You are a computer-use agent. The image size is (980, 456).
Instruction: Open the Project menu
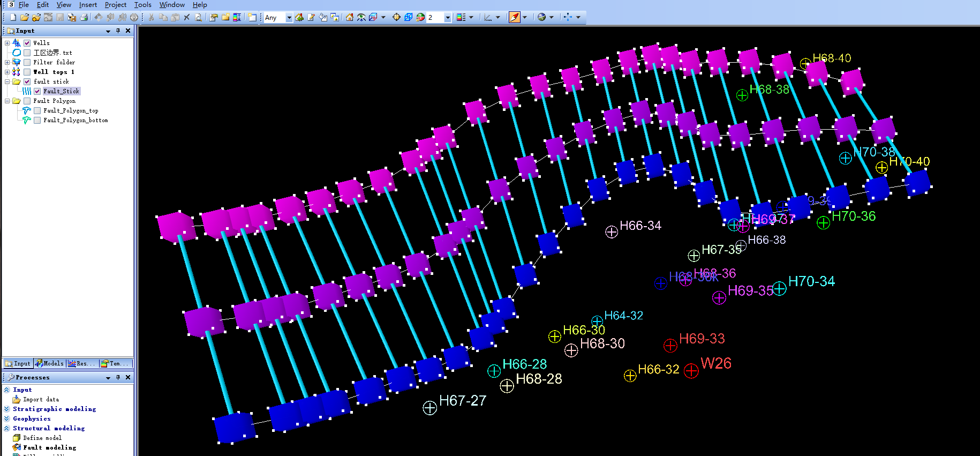coord(115,5)
